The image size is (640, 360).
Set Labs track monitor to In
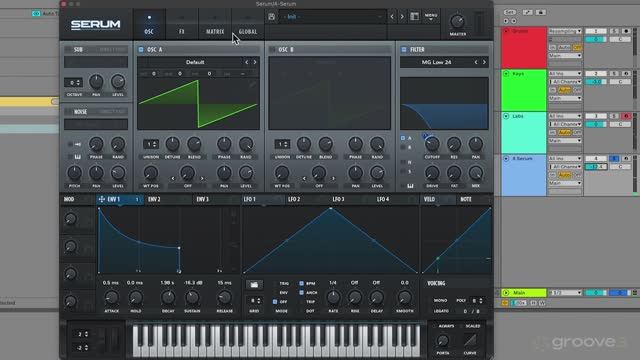click(552, 132)
